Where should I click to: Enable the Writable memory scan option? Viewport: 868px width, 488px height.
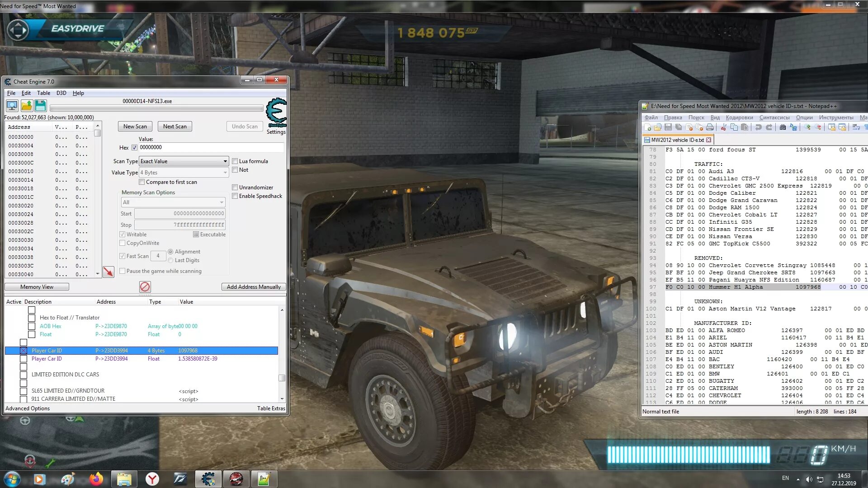point(123,234)
